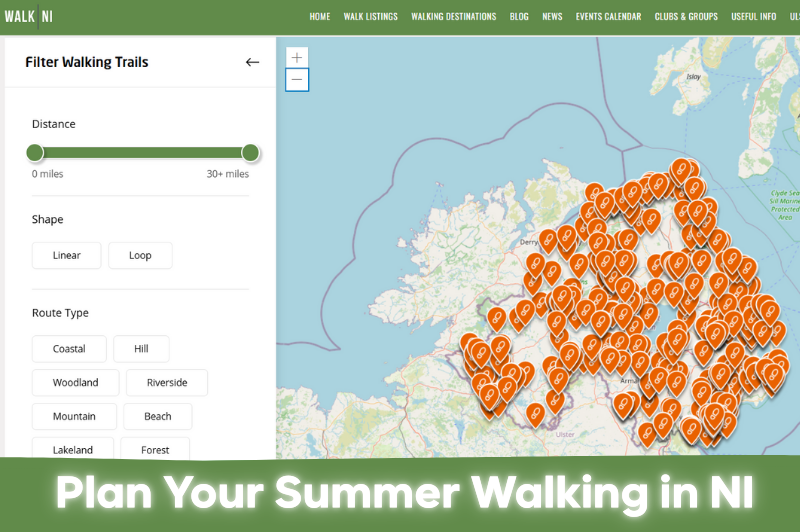Click the Islay label on the map
800x532 pixels.
click(693, 77)
